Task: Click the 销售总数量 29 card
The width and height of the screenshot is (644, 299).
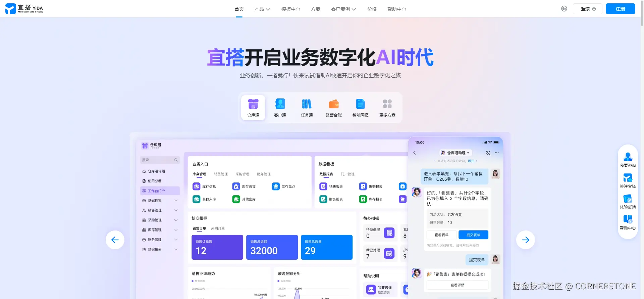Action: (327, 247)
